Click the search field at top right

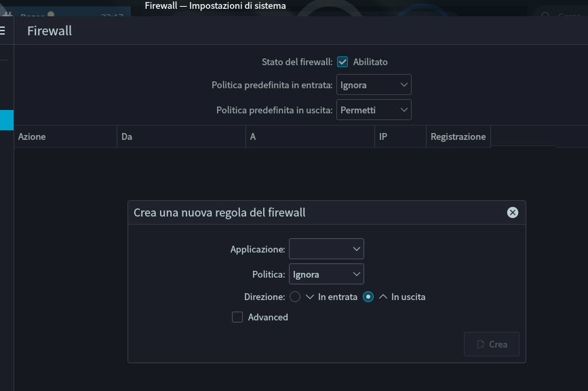(x=563, y=16)
